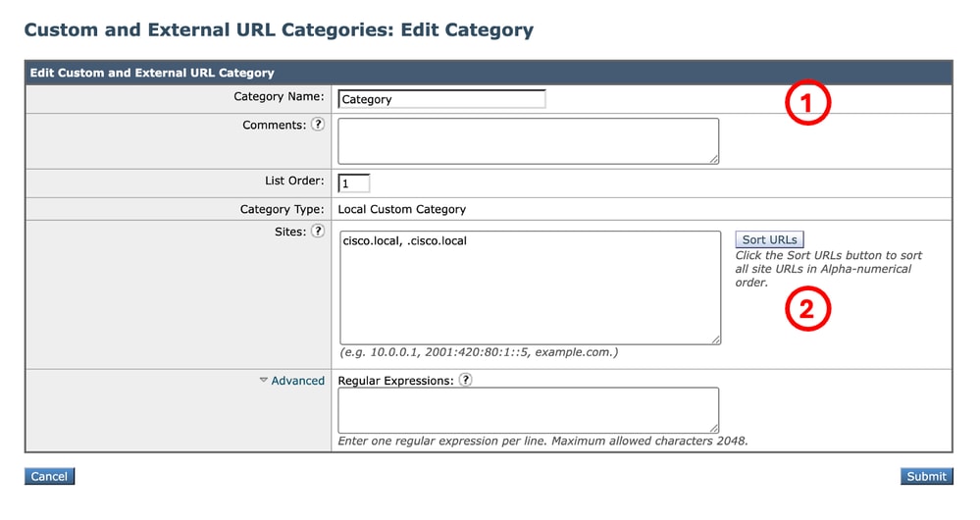This screenshot has width=980, height=520.
Task: Click into the Comments text area
Action: click(x=528, y=141)
